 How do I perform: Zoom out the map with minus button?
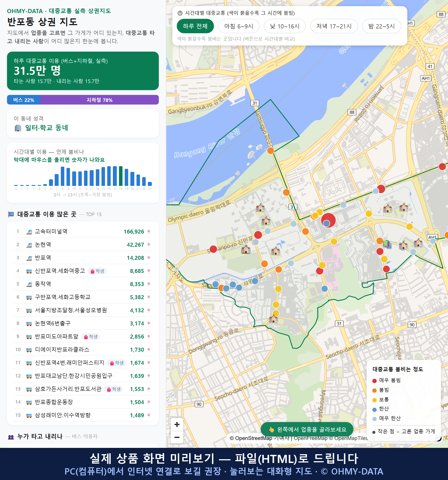(177, 437)
